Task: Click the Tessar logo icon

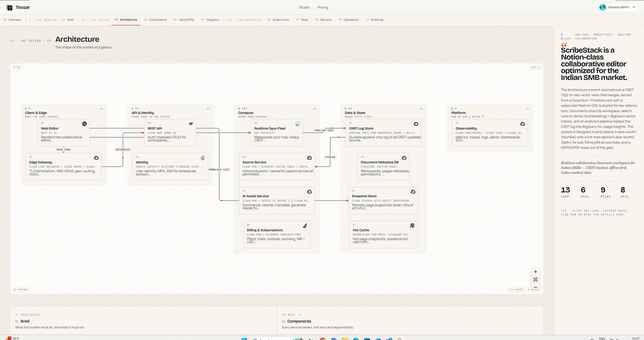Action: pos(10,8)
